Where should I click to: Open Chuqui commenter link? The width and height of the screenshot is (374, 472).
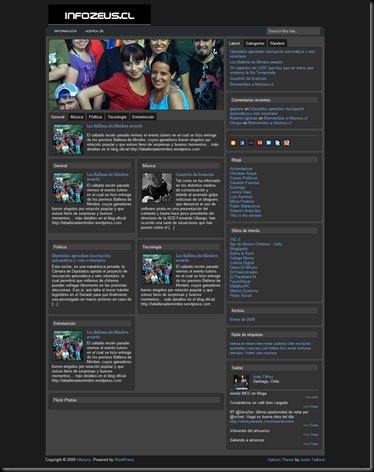tap(236, 123)
